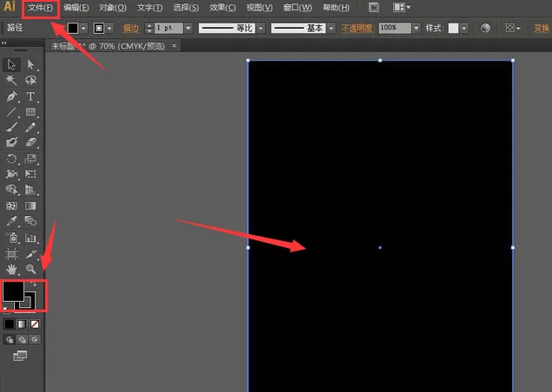
Task: Enable Draw Behind mode
Action: pyautogui.click(x=23, y=340)
